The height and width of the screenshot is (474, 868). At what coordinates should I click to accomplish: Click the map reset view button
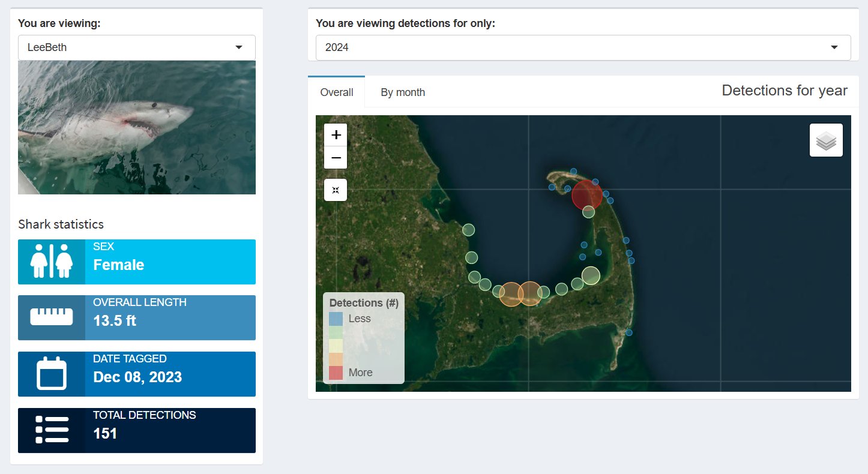[336, 190]
